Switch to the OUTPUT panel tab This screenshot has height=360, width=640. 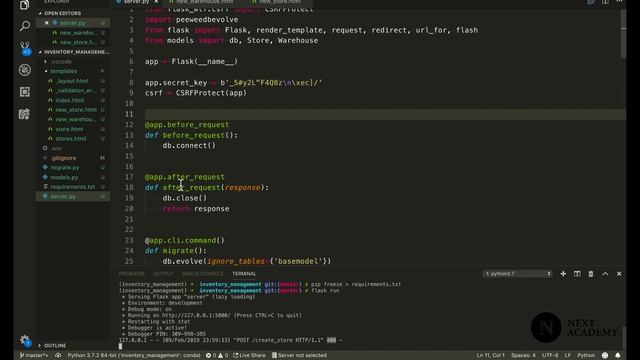point(163,274)
